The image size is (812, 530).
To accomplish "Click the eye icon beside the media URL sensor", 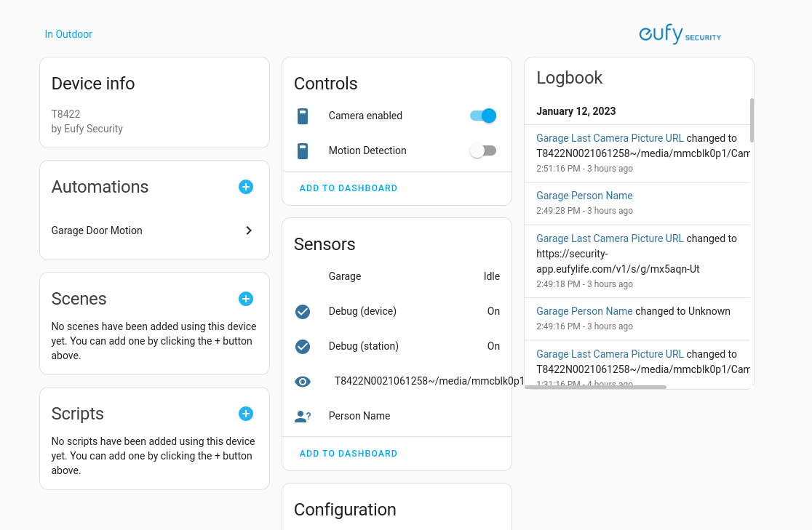I will pyautogui.click(x=303, y=381).
